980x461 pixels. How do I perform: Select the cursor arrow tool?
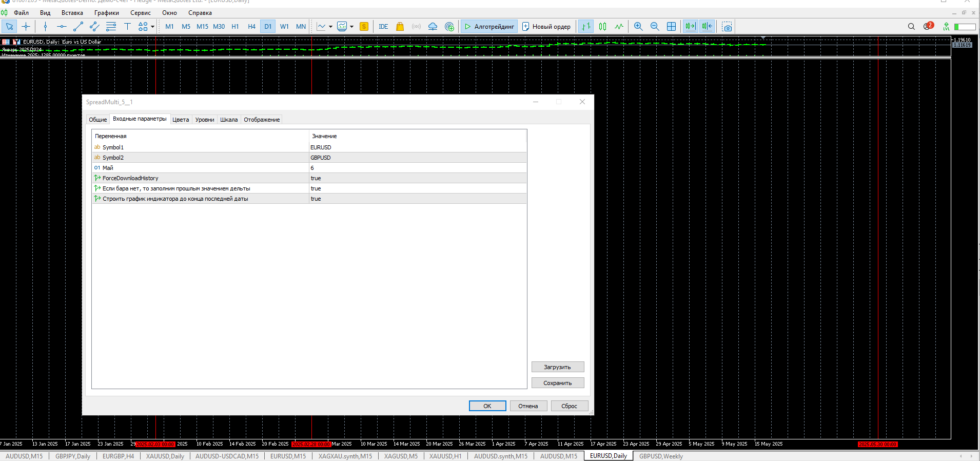9,27
